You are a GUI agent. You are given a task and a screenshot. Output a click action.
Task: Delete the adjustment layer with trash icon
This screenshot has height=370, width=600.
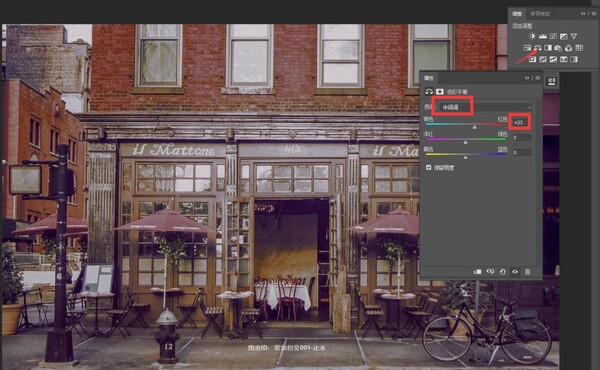(x=527, y=272)
